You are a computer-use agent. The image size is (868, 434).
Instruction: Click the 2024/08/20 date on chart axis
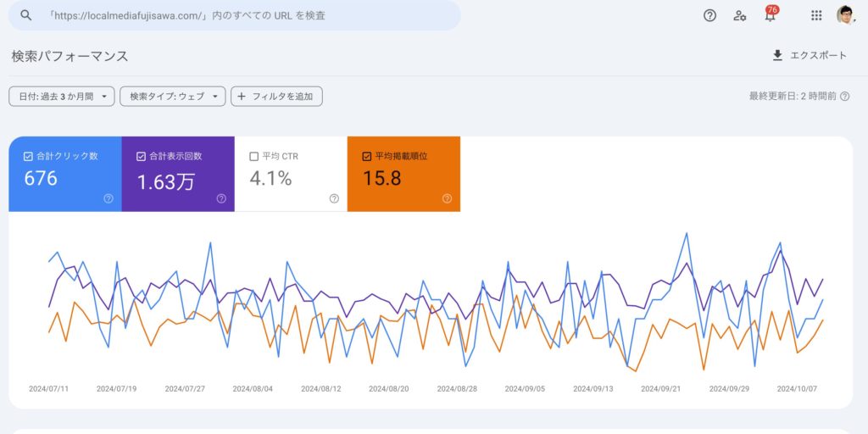[x=388, y=388]
